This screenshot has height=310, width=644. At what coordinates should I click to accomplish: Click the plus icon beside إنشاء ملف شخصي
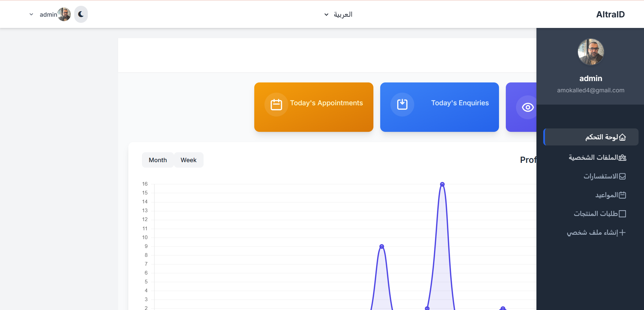pyautogui.click(x=623, y=233)
